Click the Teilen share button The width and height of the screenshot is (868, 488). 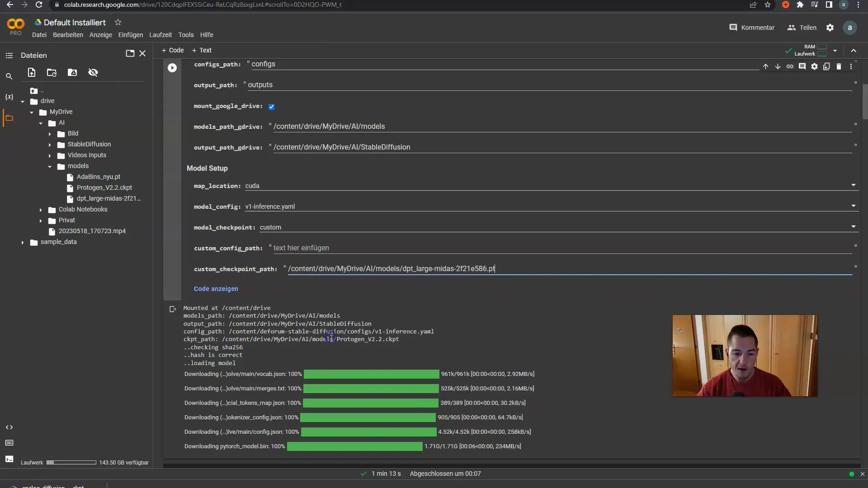tap(802, 28)
